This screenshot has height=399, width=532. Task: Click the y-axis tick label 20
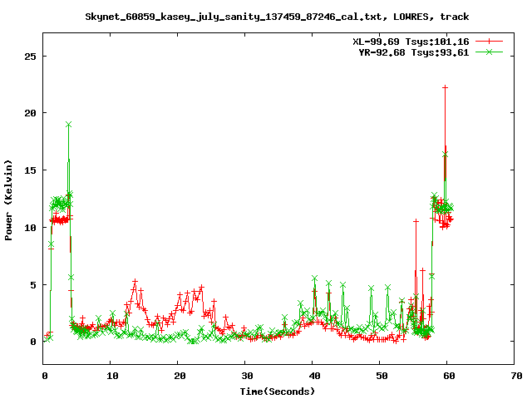pyautogui.click(x=30, y=113)
